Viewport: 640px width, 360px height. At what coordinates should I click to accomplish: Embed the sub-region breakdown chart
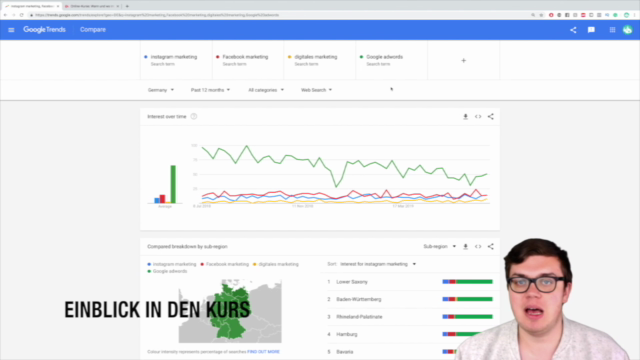478,247
